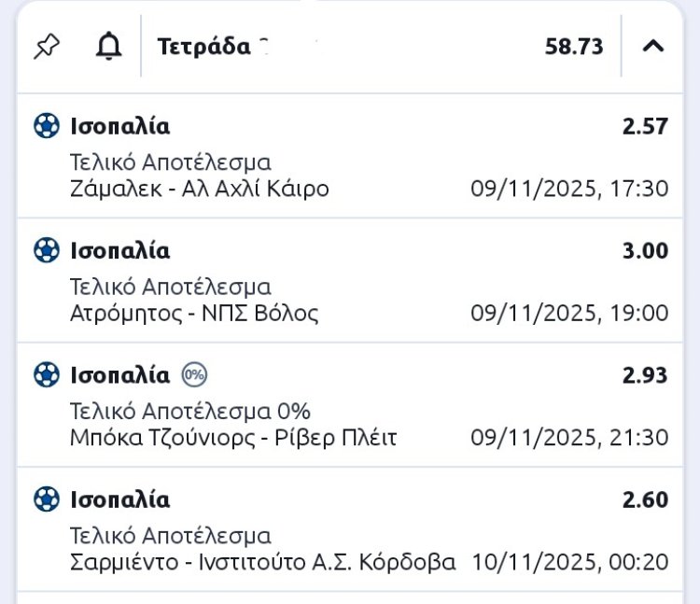Viewport: 700px width, 604px height.
Task: Click the Τετράδα bet title
Action: [x=203, y=46]
